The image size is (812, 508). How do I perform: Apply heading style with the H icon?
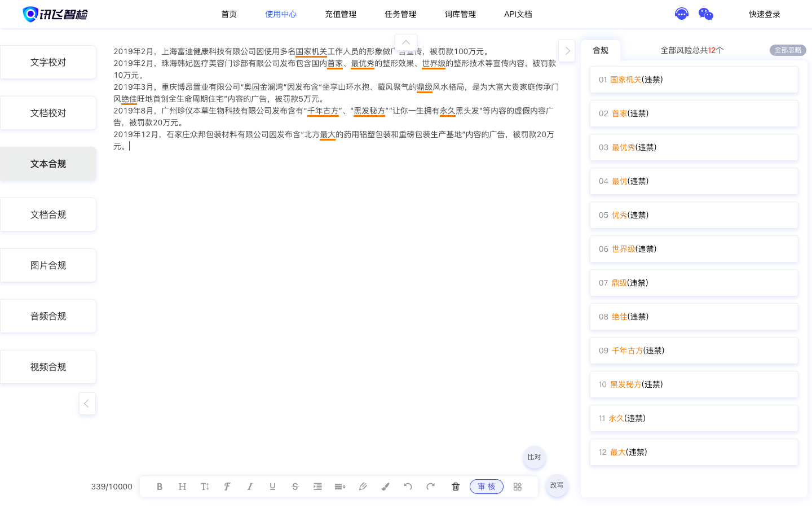click(x=182, y=487)
